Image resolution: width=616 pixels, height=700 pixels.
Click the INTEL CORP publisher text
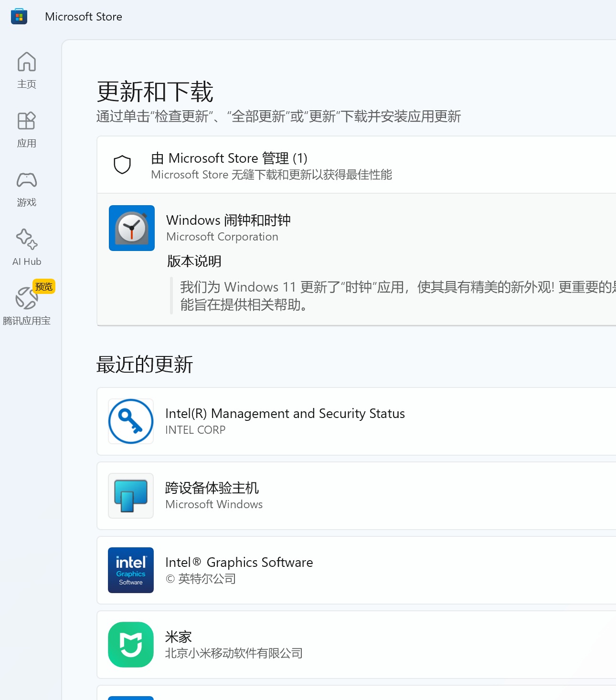click(195, 430)
